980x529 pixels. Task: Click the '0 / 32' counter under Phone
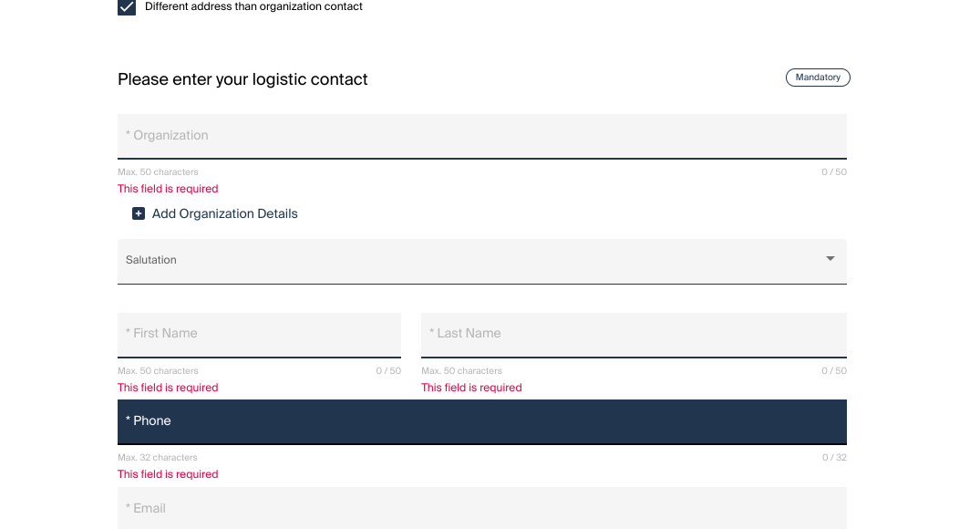(x=834, y=457)
